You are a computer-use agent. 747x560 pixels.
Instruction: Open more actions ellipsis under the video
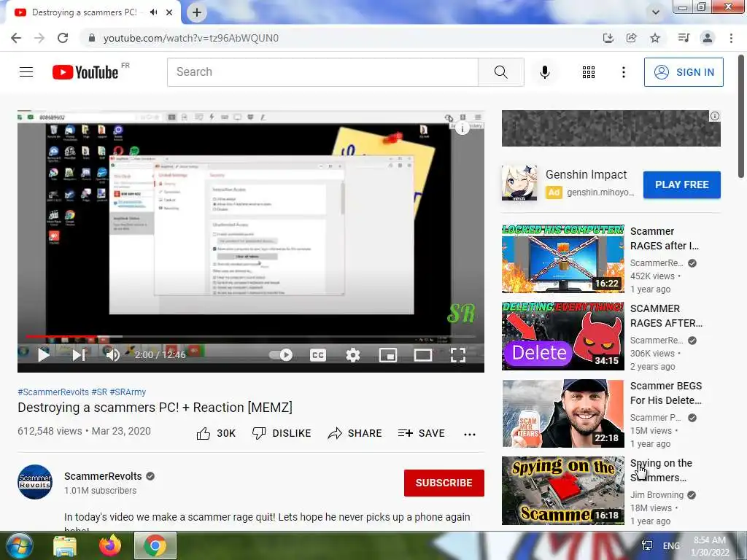[x=470, y=434]
